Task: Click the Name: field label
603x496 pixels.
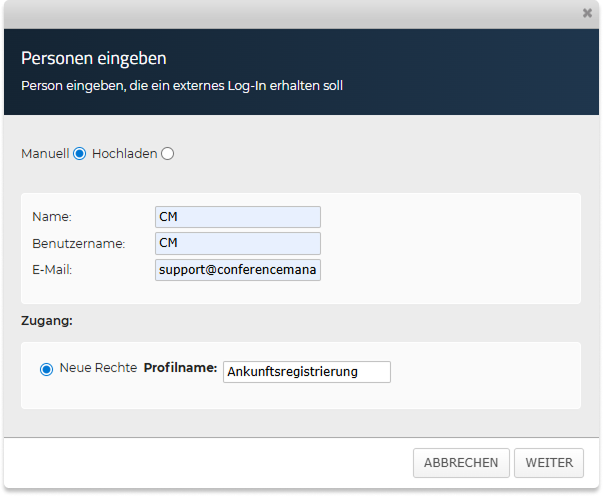Action: (46, 217)
